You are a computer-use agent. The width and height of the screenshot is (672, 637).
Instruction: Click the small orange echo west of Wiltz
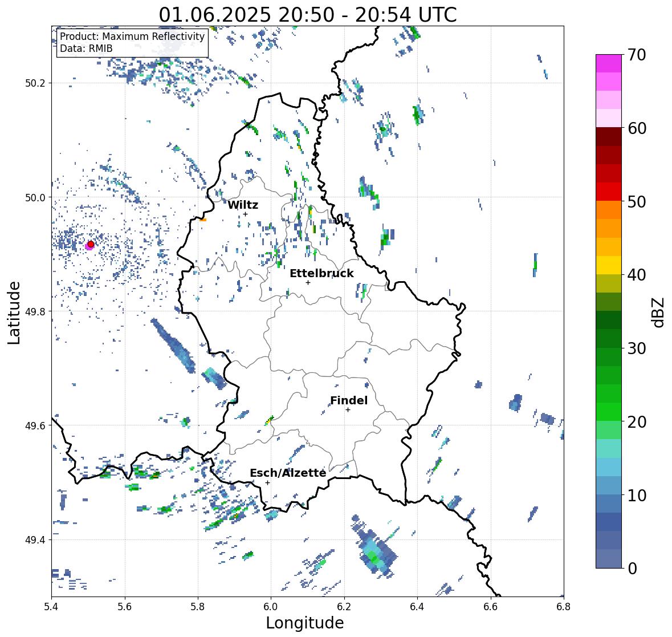pyautogui.click(x=203, y=220)
